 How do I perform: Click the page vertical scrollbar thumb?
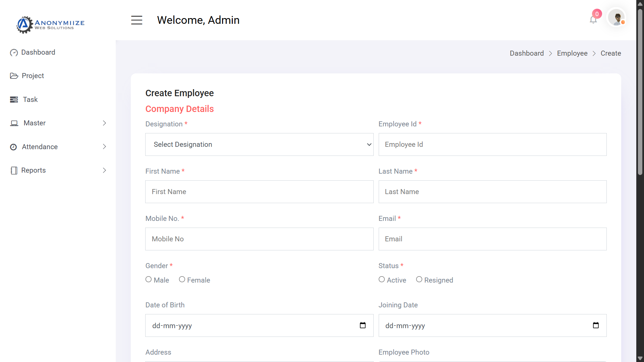click(640, 91)
